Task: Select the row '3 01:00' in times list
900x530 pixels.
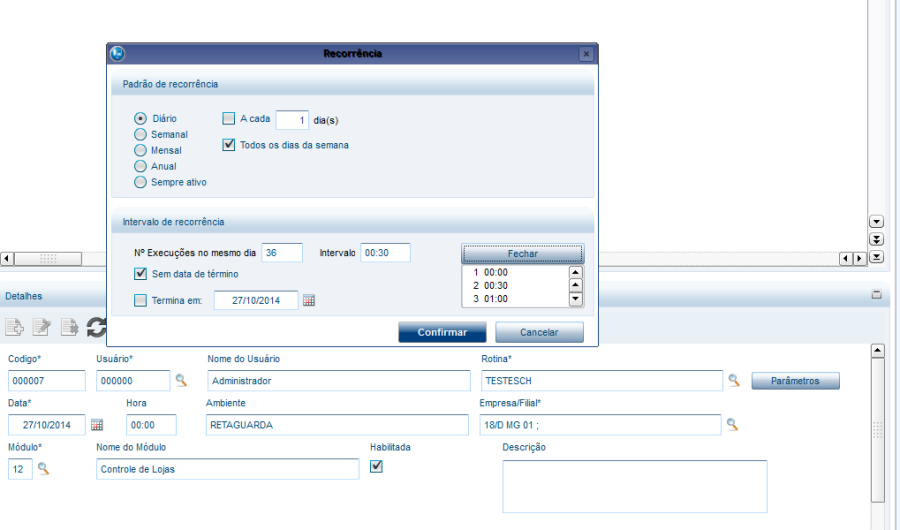Action: (x=515, y=299)
